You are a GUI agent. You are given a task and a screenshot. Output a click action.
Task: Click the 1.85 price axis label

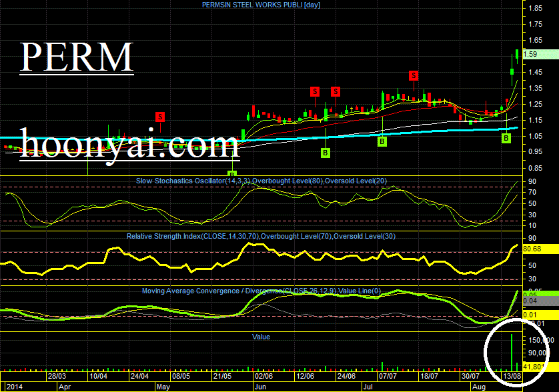(536, 9)
